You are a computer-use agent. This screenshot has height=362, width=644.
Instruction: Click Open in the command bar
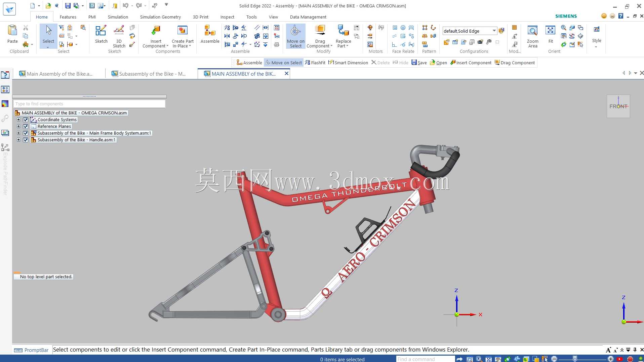tap(439, 63)
